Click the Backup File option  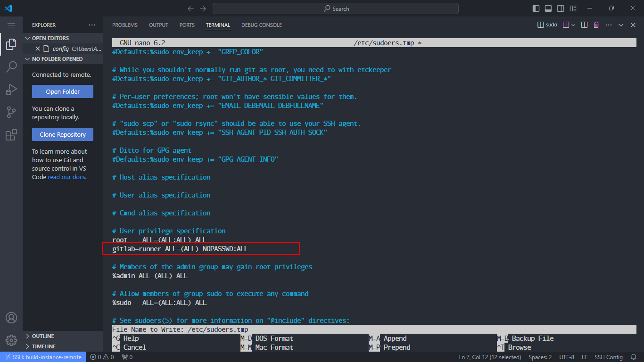(x=533, y=338)
